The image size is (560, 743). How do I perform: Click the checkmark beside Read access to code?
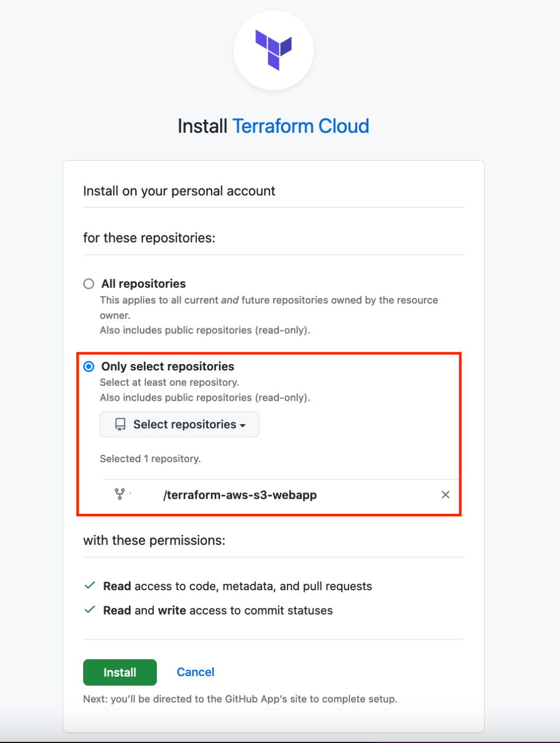(x=90, y=585)
